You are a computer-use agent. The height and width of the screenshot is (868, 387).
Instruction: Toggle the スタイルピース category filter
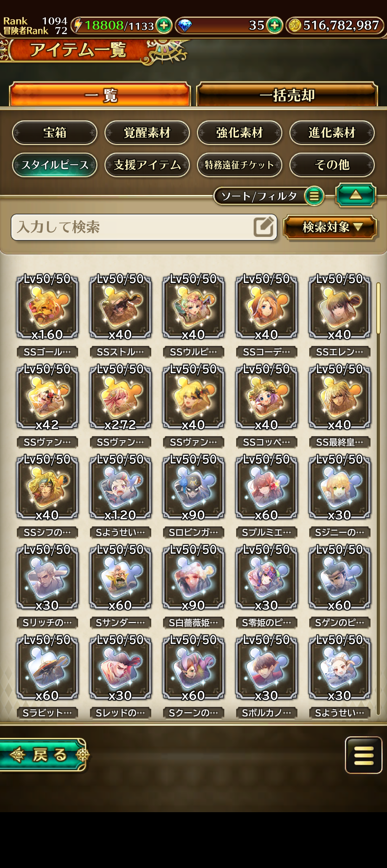55,165
